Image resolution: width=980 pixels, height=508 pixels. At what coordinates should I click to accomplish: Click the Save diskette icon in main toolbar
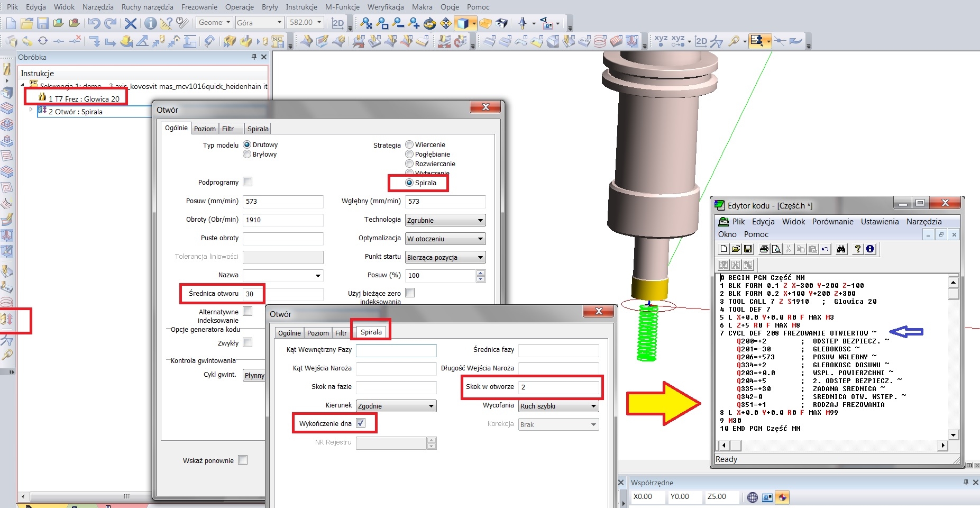[x=43, y=23]
